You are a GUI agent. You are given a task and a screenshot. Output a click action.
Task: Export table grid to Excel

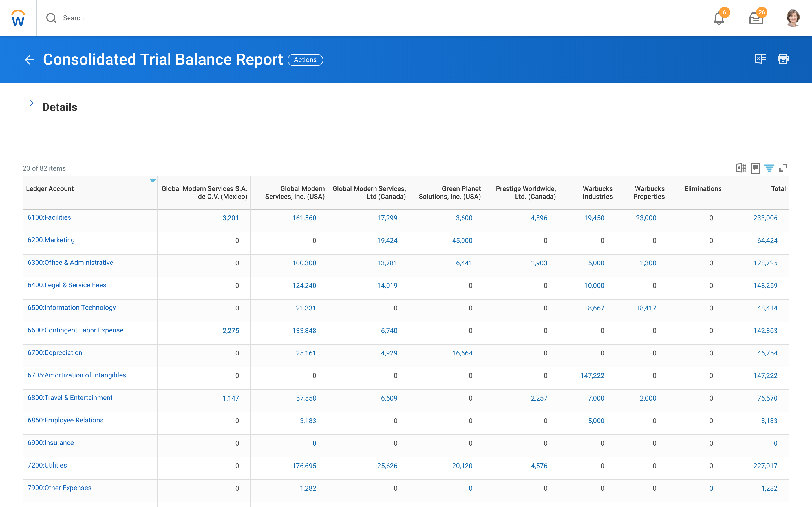pos(741,168)
